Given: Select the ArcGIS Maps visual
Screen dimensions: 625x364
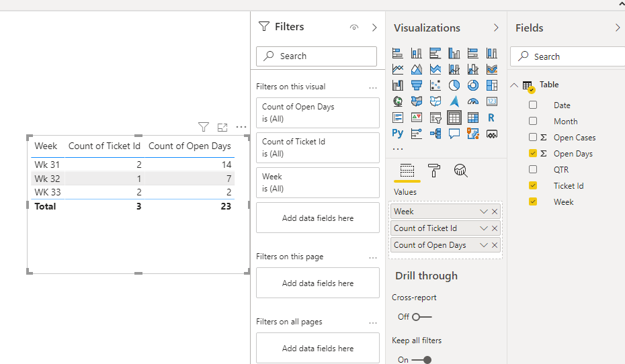Looking at the screenshot, I should (472, 134).
